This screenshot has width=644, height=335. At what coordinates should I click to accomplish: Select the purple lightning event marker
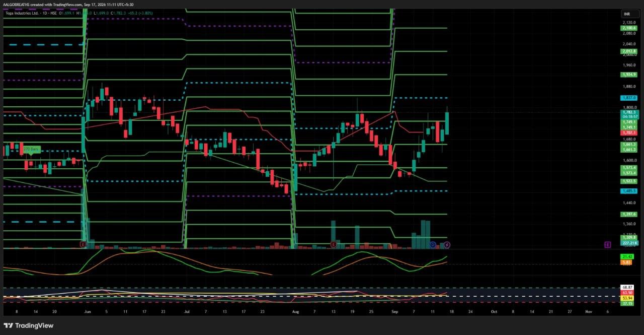point(447,244)
